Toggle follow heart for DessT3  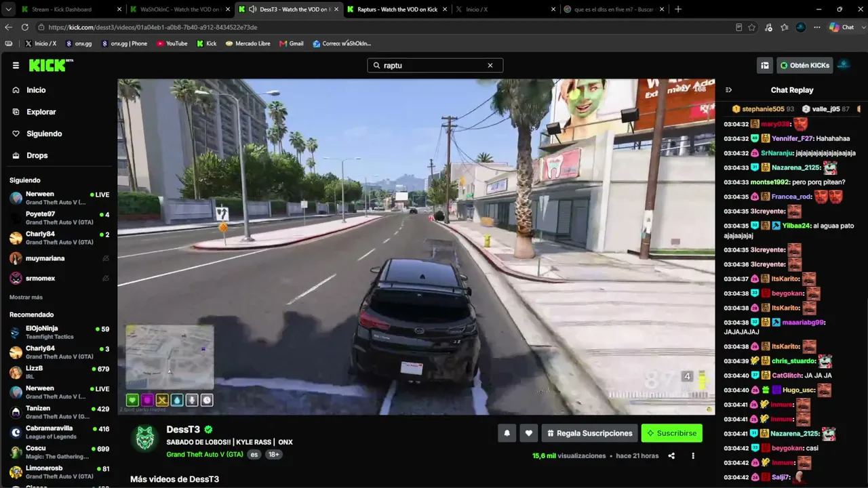click(529, 433)
